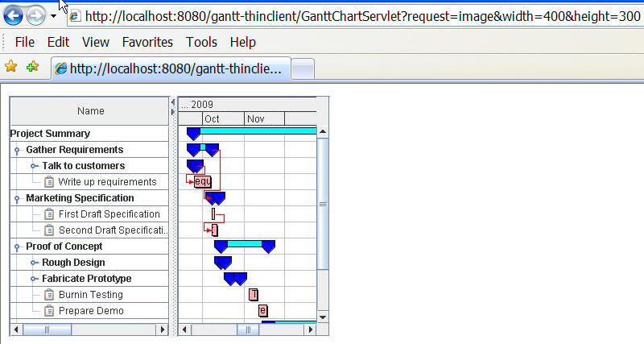
Task: Open the Tools menu
Action: [x=201, y=42]
